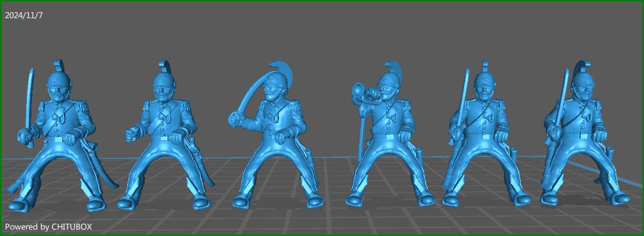Select the bugle held by the trumpeter
The width and height of the screenshot is (644, 236).
click(361, 90)
